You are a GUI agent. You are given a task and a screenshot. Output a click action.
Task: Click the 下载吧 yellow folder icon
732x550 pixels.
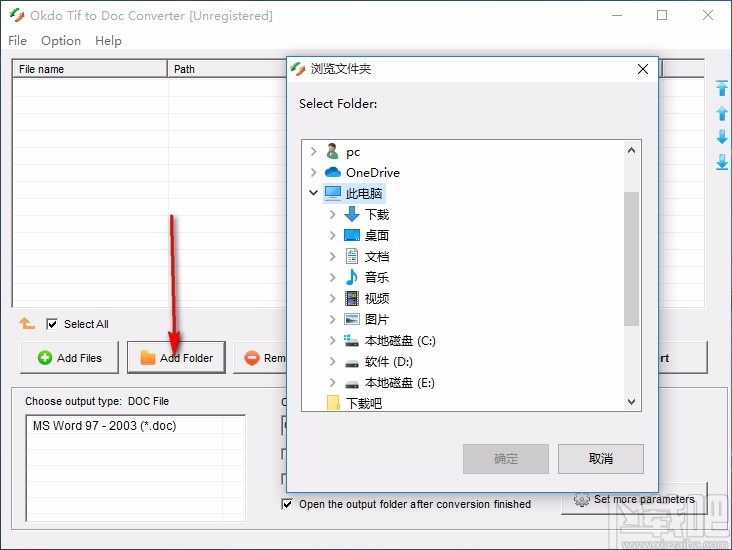coord(333,402)
